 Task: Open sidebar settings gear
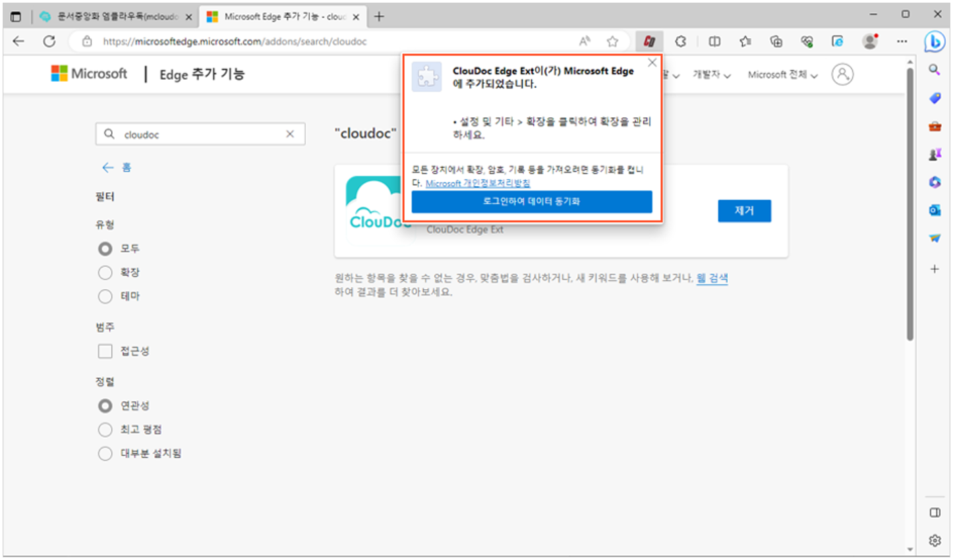(935, 541)
